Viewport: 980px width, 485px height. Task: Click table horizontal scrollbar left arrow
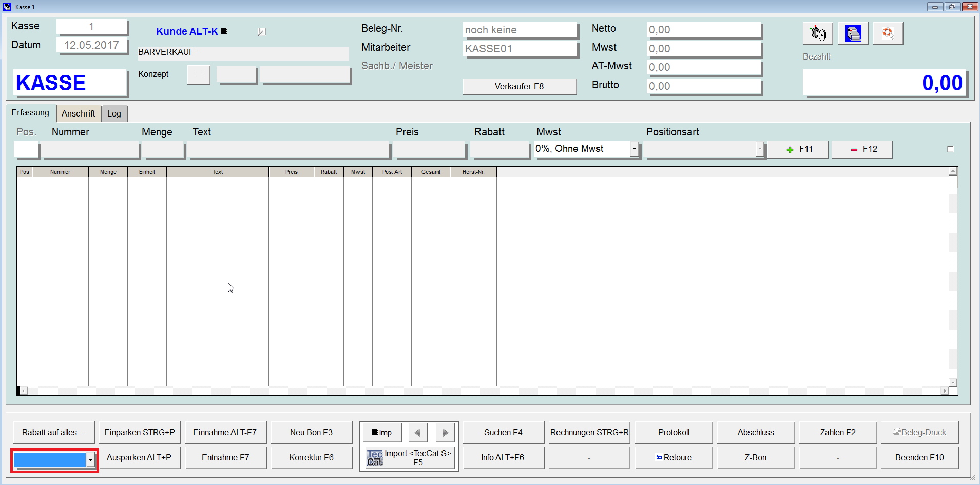tap(24, 391)
